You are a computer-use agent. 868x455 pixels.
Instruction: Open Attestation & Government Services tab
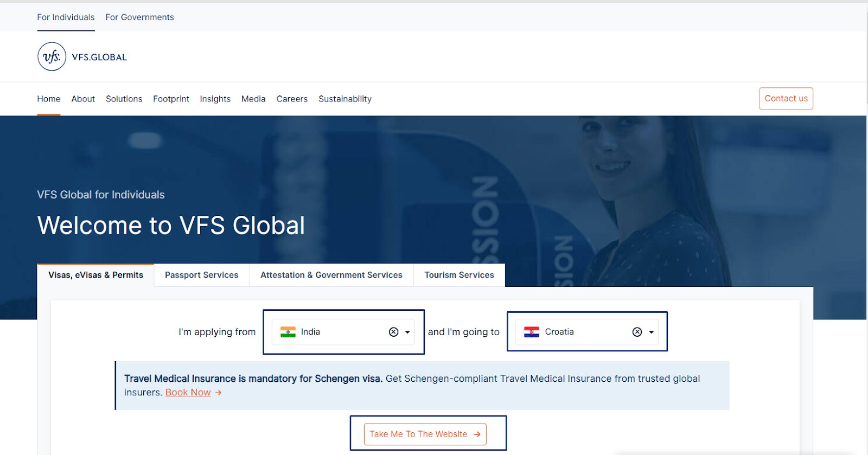point(331,275)
